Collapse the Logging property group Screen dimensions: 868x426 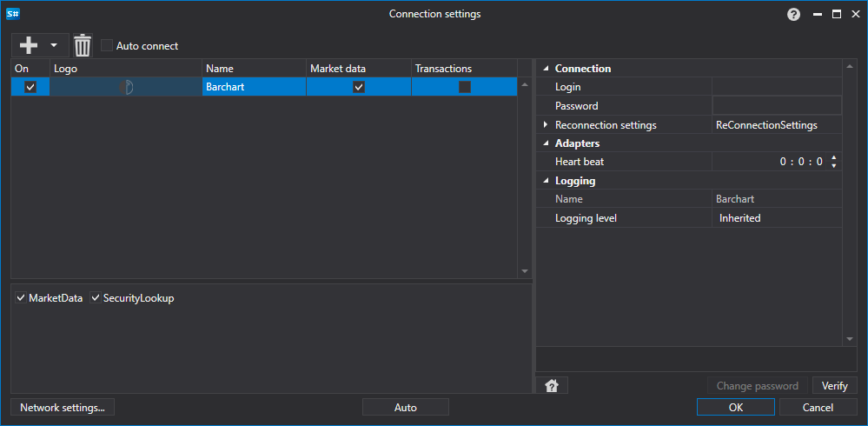547,181
